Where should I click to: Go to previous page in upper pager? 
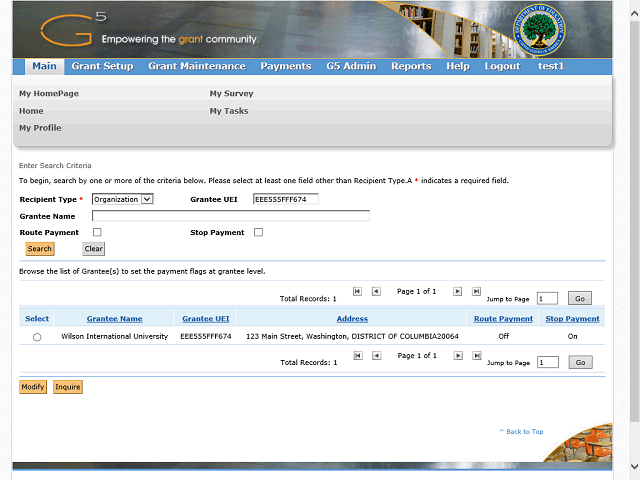click(x=376, y=291)
